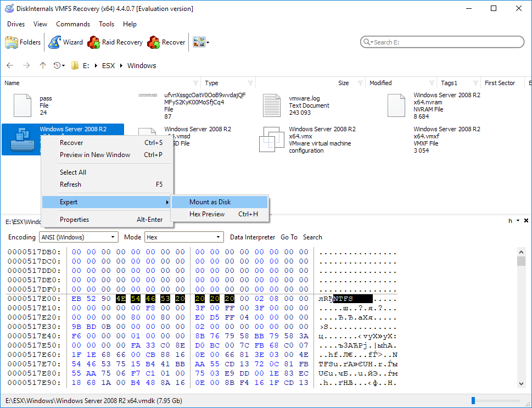Open the Tools menu
This screenshot has width=532, height=408.
pyautogui.click(x=107, y=24)
